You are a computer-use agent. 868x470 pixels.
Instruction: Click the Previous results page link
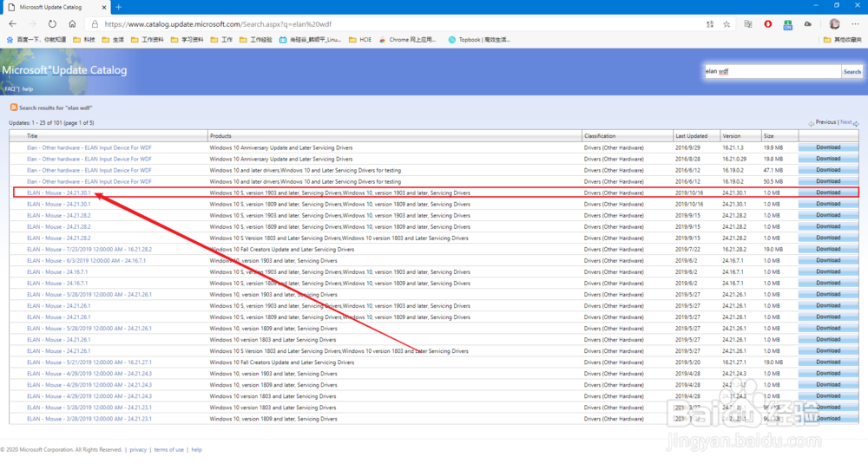[x=825, y=121]
